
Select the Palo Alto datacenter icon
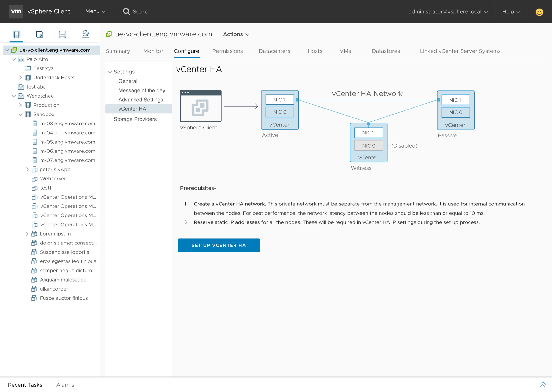pos(21,59)
